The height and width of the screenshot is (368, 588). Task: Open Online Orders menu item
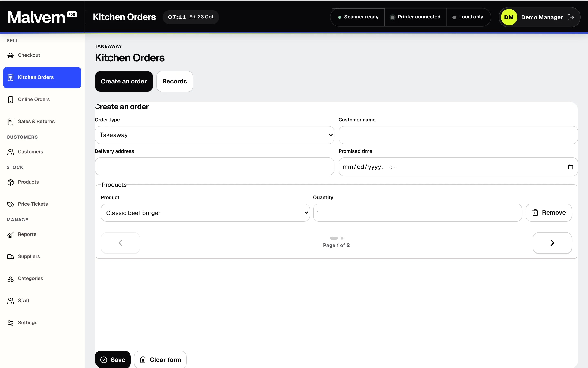click(x=42, y=100)
